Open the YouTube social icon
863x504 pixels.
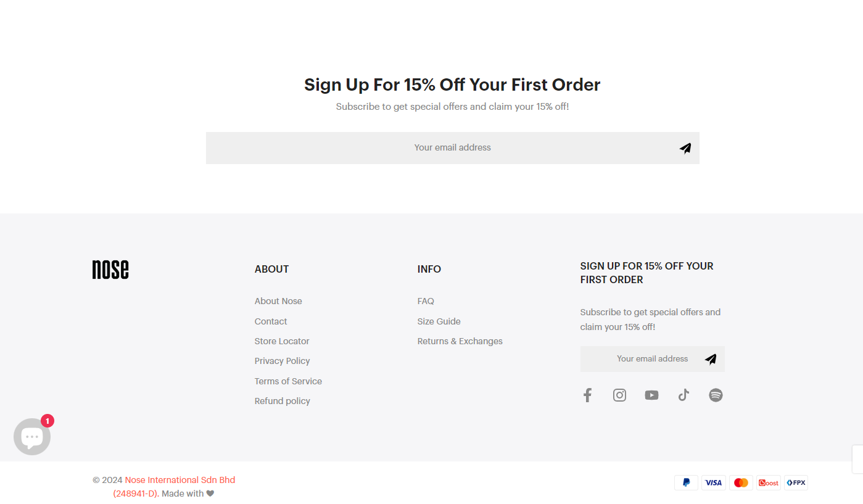(x=651, y=395)
